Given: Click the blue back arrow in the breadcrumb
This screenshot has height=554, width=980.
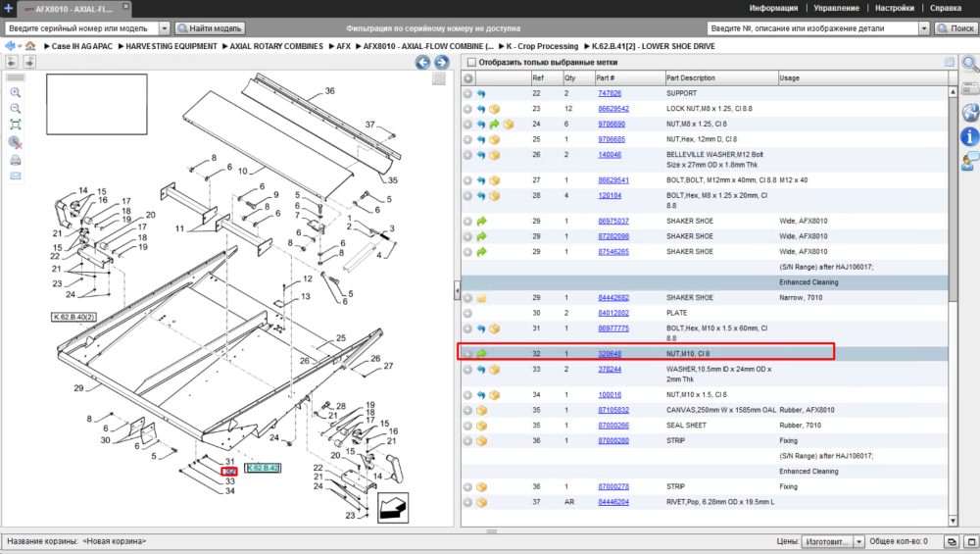Looking at the screenshot, I should point(10,46).
